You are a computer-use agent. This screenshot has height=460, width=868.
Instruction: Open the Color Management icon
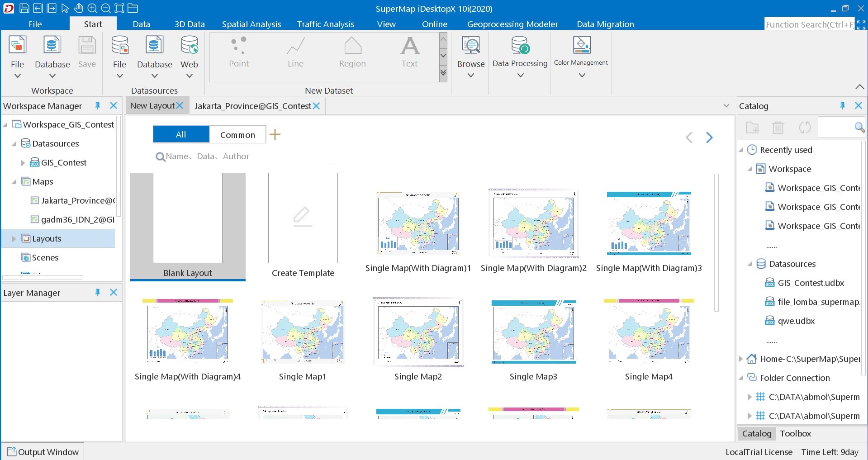coord(581,46)
